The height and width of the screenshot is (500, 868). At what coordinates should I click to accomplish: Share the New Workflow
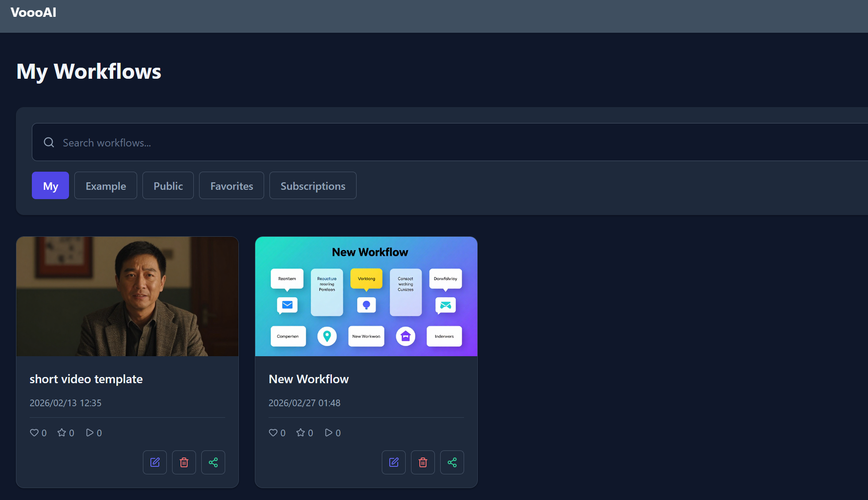(x=452, y=462)
